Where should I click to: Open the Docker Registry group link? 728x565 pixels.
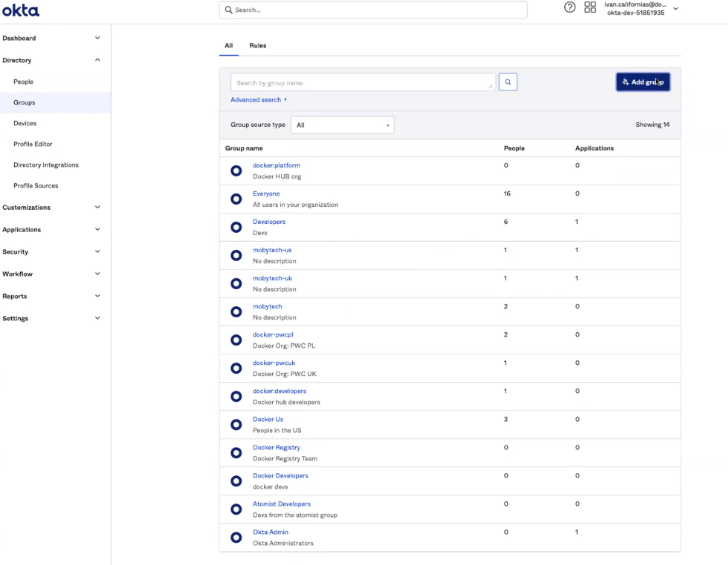(277, 448)
